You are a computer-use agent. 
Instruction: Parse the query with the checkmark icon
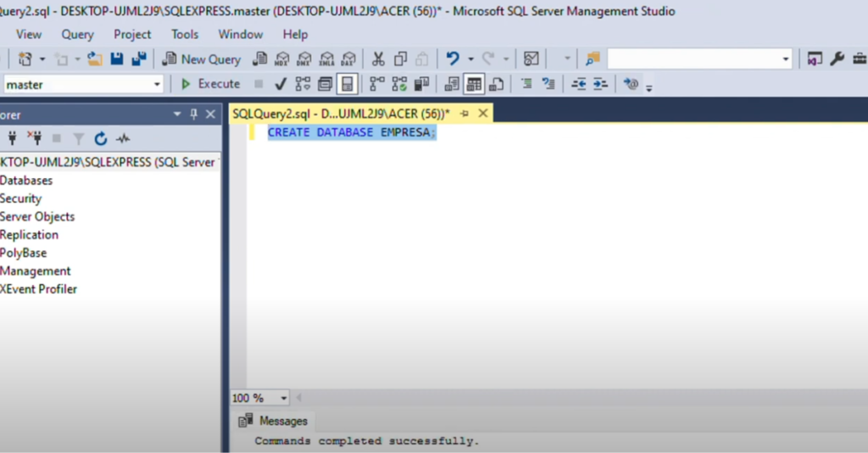[x=281, y=84]
